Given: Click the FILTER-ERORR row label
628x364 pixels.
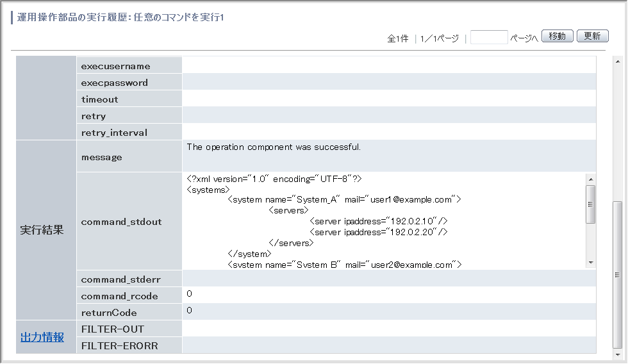Looking at the screenshot, I should 129,345.
